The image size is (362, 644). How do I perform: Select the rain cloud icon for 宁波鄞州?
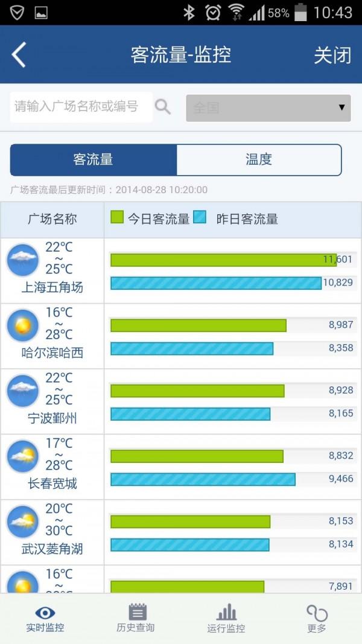[22, 390]
